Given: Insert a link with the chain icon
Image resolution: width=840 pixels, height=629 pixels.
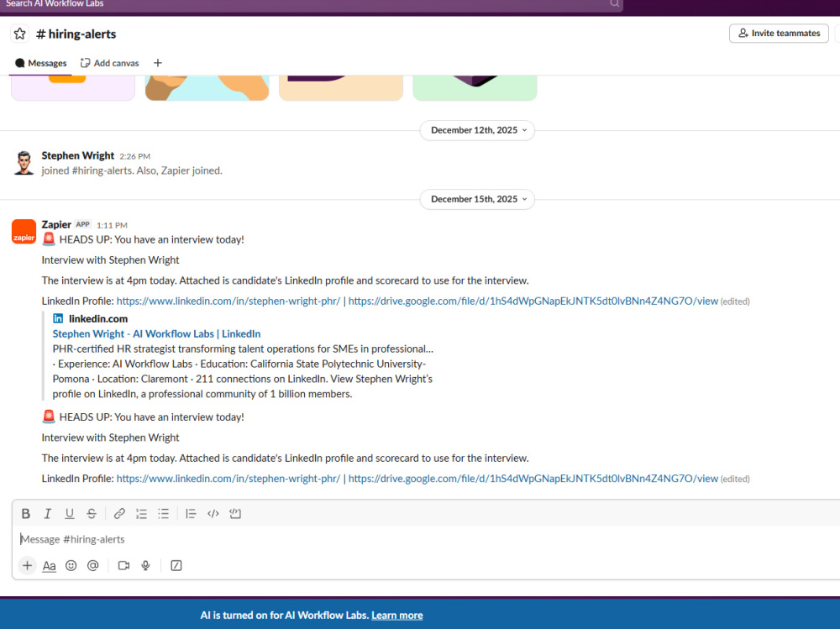Looking at the screenshot, I should click(119, 514).
